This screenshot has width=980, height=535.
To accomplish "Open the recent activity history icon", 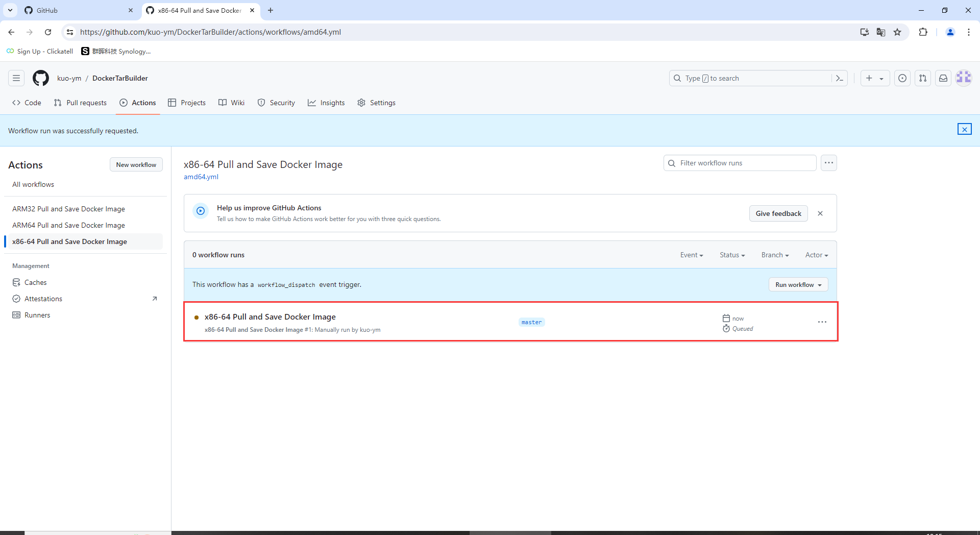I will [x=902, y=78].
